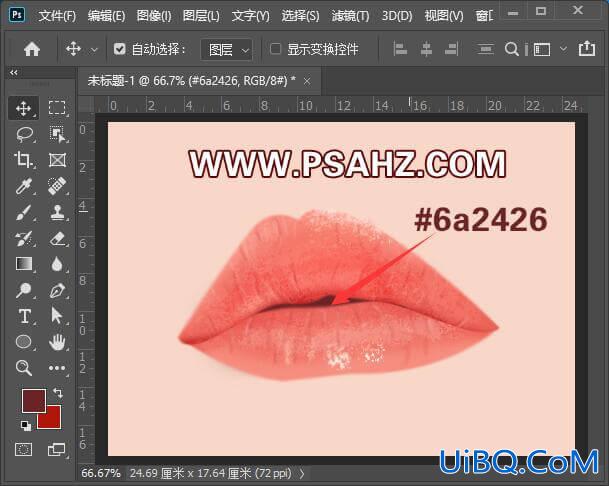Select the Frame tool

(x=57, y=160)
